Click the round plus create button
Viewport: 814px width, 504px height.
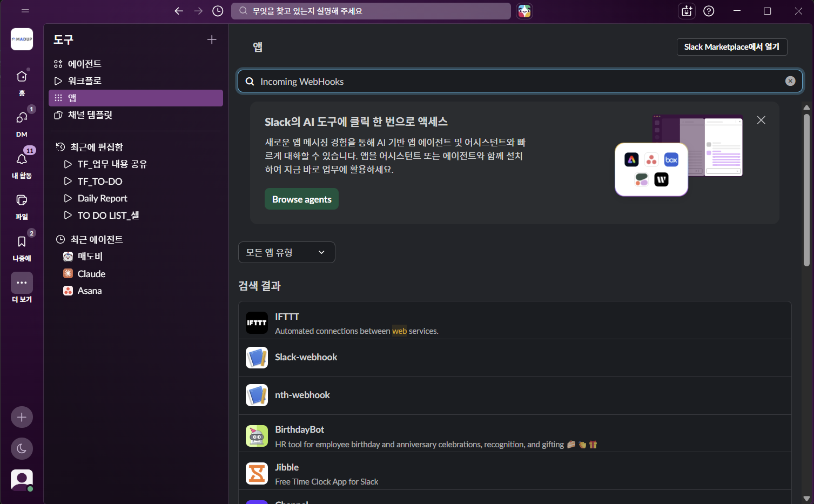click(x=22, y=417)
